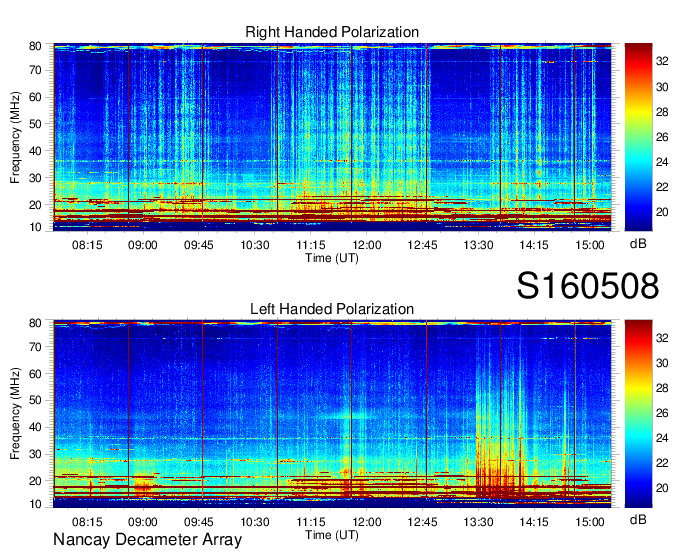Click 80 MHz tick on right-handed frequency axis
680x552 pixels.
coord(35,46)
